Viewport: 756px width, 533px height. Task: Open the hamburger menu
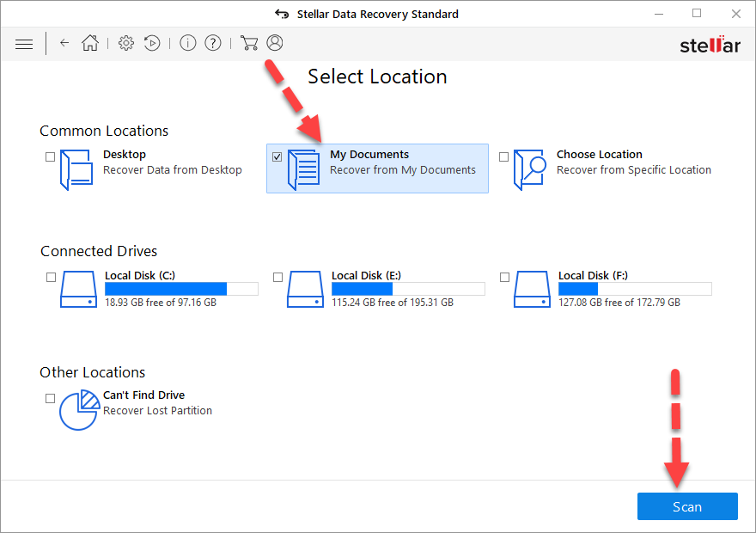[x=24, y=44]
